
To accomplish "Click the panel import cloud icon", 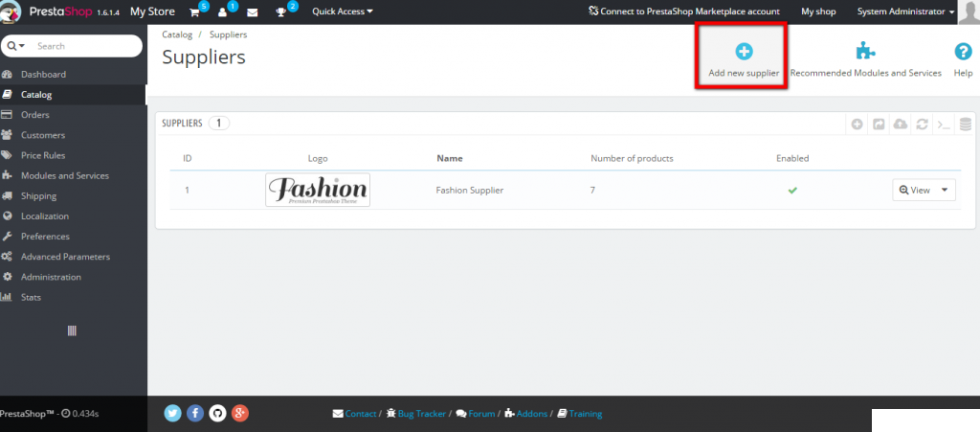I will tap(900, 124).
